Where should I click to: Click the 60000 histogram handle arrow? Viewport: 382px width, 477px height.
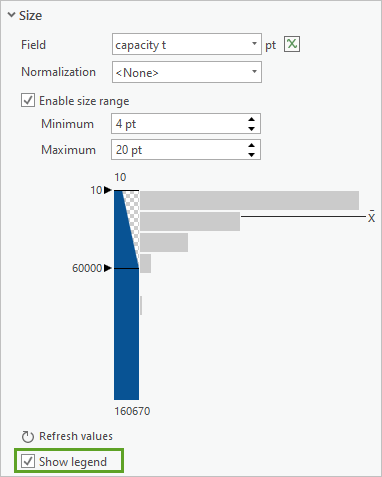(107, 268)
